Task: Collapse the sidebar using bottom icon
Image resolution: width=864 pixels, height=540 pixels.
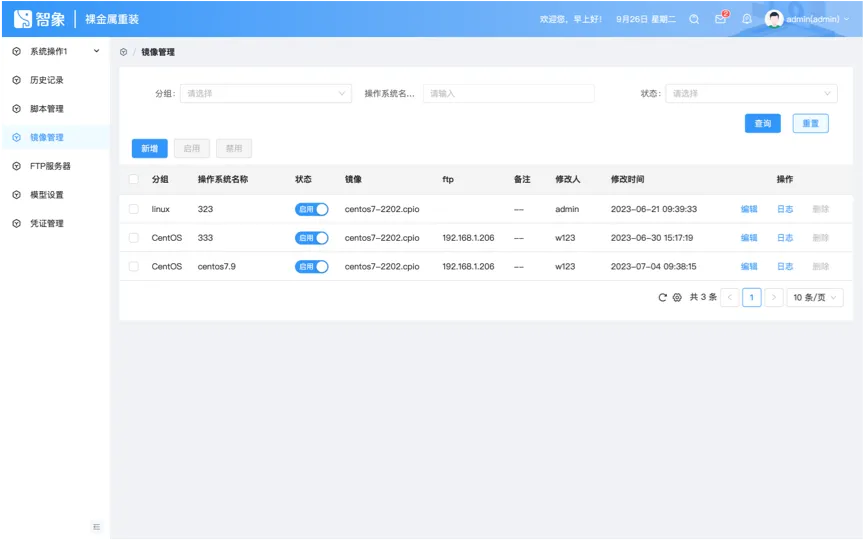Action: 97,526
